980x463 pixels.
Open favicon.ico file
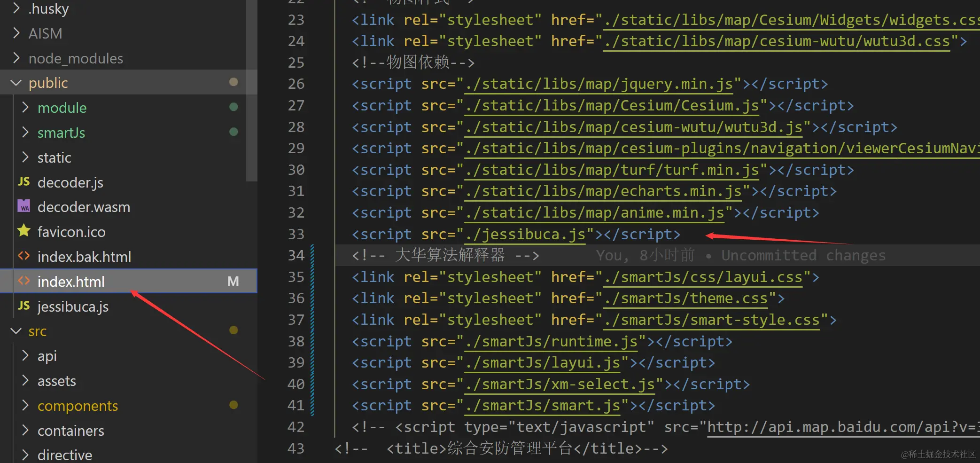71,232
